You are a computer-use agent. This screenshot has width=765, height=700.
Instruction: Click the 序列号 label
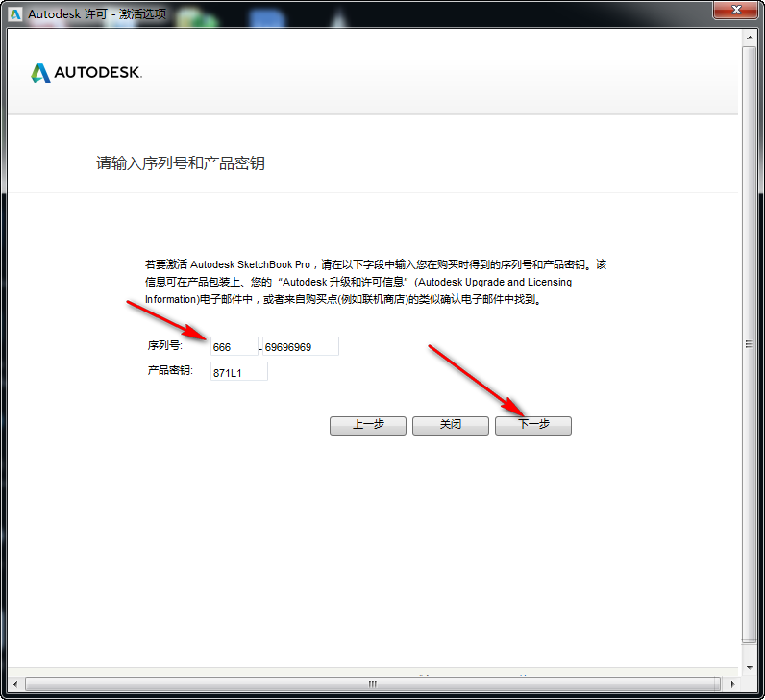coord(165,345)
